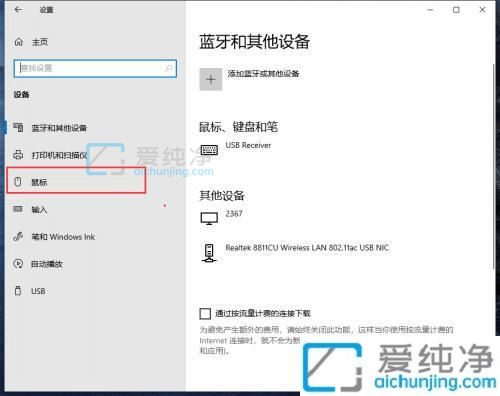Image resolution: width=500 pixels, height=396 pixels.
Task: Open the 输入 settings page
Action: [x=39, y=210]
